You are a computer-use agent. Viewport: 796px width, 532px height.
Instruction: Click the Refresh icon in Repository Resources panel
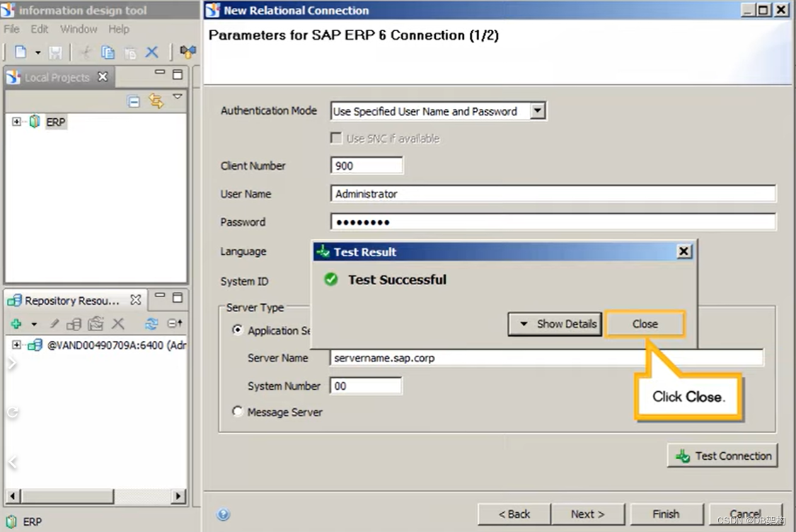pyautogui.click(x=153, y=323)
